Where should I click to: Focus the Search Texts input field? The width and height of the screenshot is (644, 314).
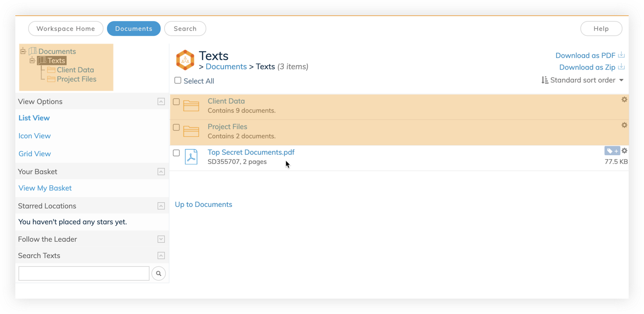[x=84, y=274]
